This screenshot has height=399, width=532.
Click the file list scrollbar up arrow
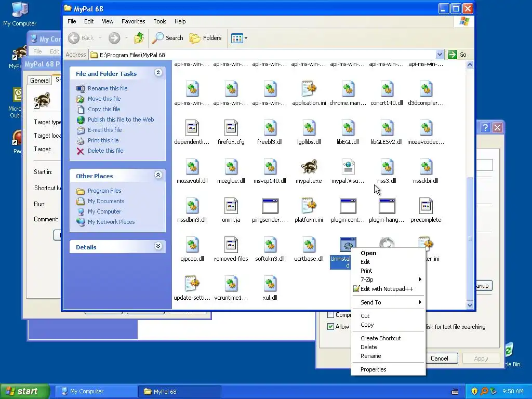(470, 65)
